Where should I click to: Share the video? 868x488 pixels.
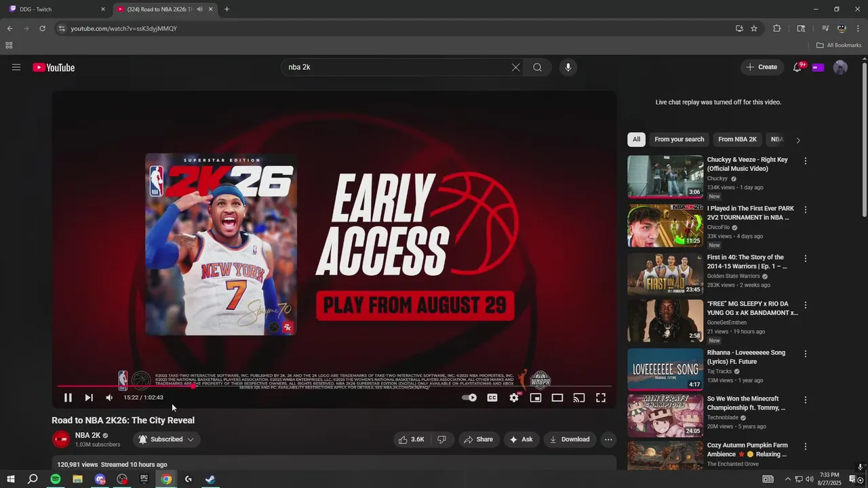(478, 439)
